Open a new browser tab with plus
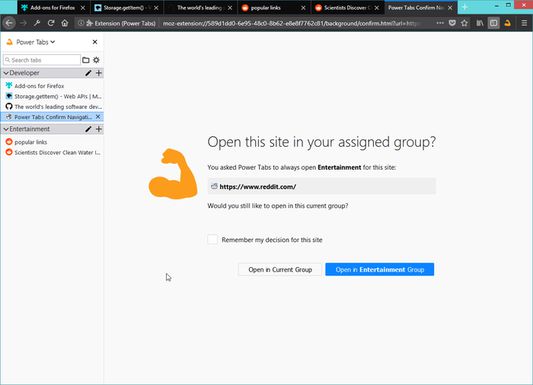 coord(465,7)
